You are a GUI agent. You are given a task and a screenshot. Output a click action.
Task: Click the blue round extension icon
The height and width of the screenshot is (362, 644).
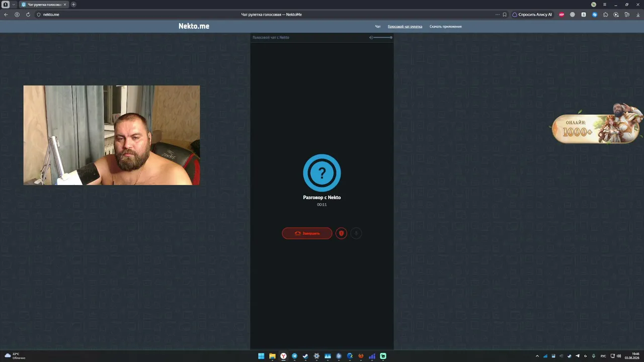coord(595,15)
